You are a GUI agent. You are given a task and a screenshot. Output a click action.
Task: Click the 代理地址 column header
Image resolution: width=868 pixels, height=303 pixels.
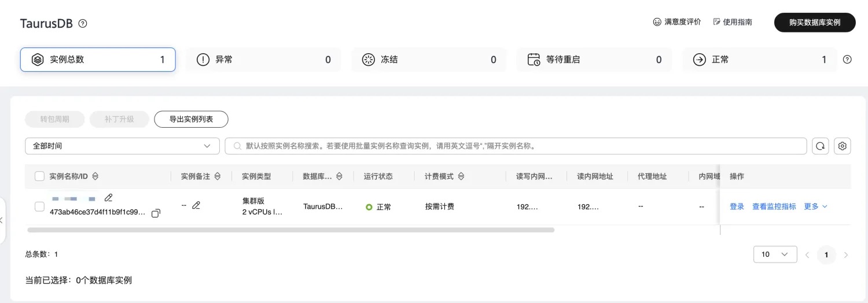click(x=652, y=176)
